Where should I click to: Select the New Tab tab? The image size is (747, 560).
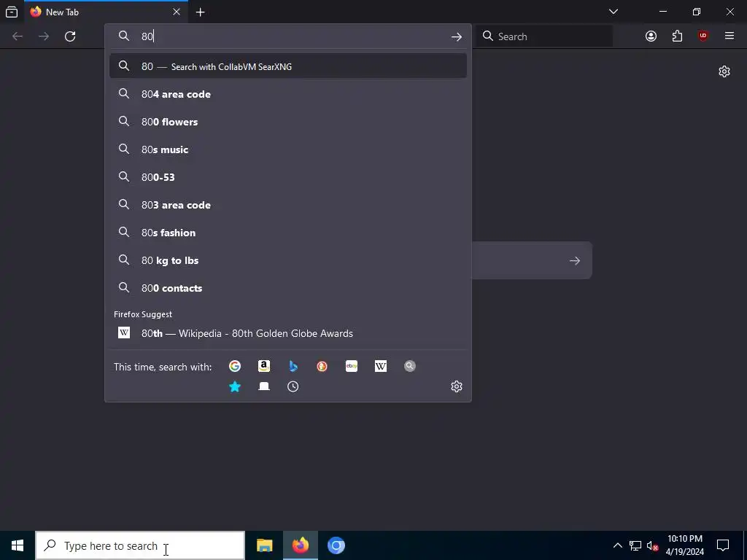106,12
